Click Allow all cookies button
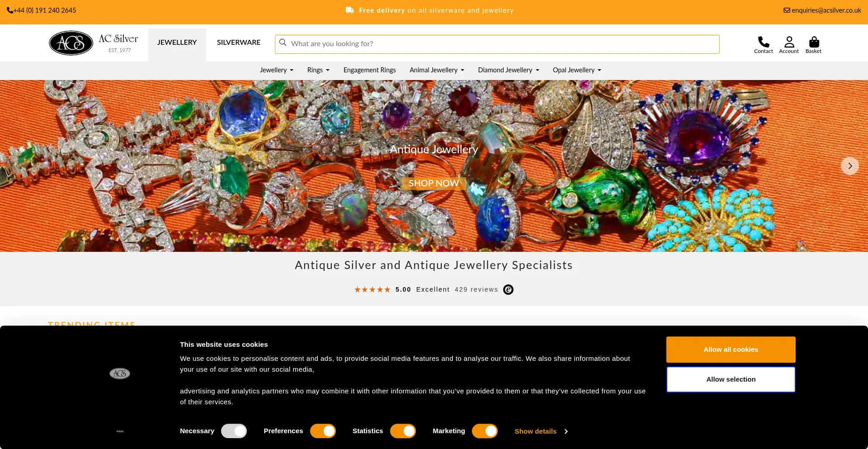Image resolution: width=868 pixels, height=449 pixels. (x=731, y=350)
